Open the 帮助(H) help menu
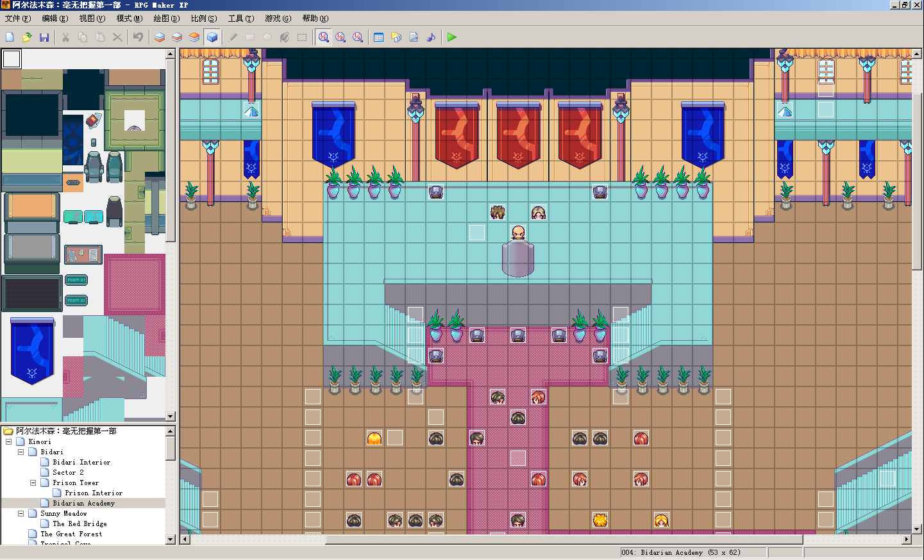This screenshot has height=560, width=924. [315, 19]
